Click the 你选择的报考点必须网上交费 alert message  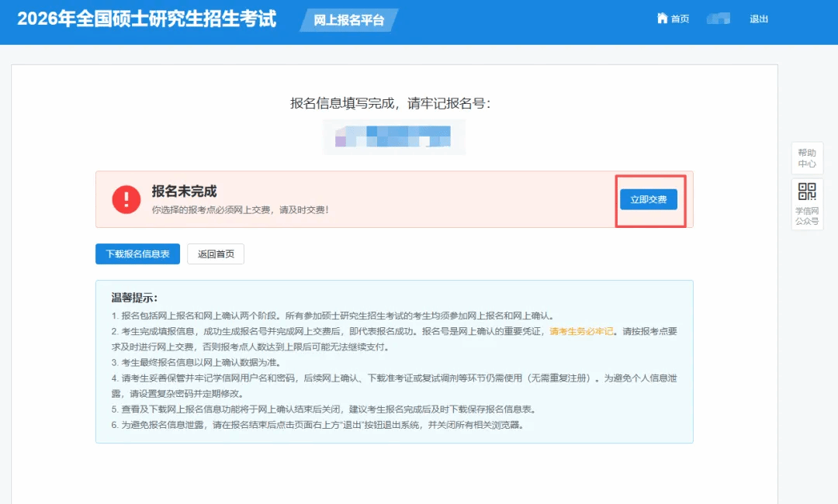[240, 210]
